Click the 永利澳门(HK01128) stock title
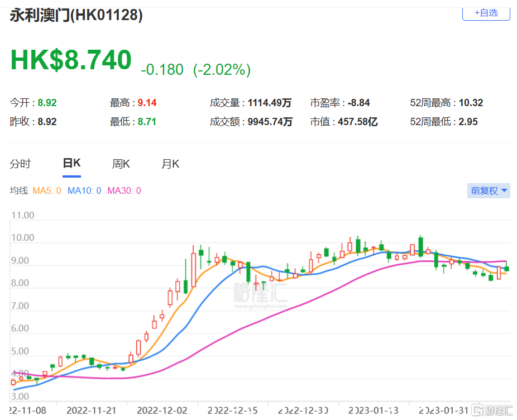The image size is (517, 420). [76, 15]
